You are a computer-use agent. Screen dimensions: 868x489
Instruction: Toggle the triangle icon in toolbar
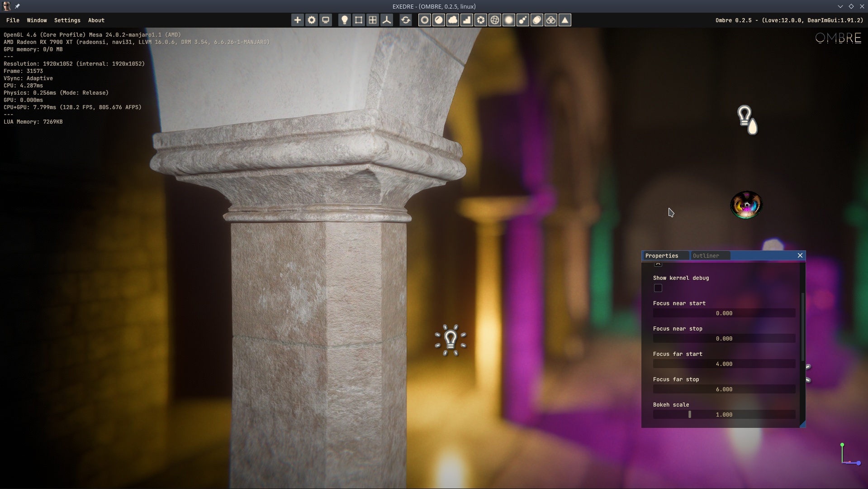click(x=565, y=20)
